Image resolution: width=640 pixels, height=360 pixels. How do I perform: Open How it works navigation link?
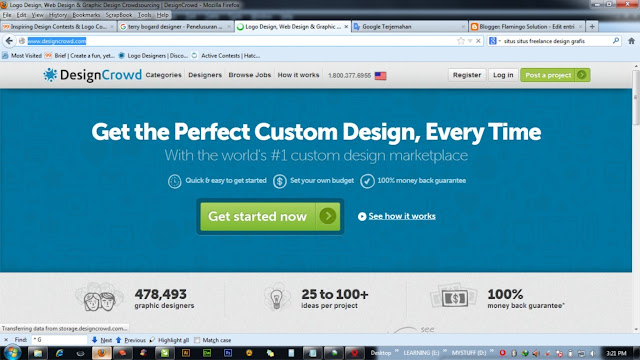[298, 75]
